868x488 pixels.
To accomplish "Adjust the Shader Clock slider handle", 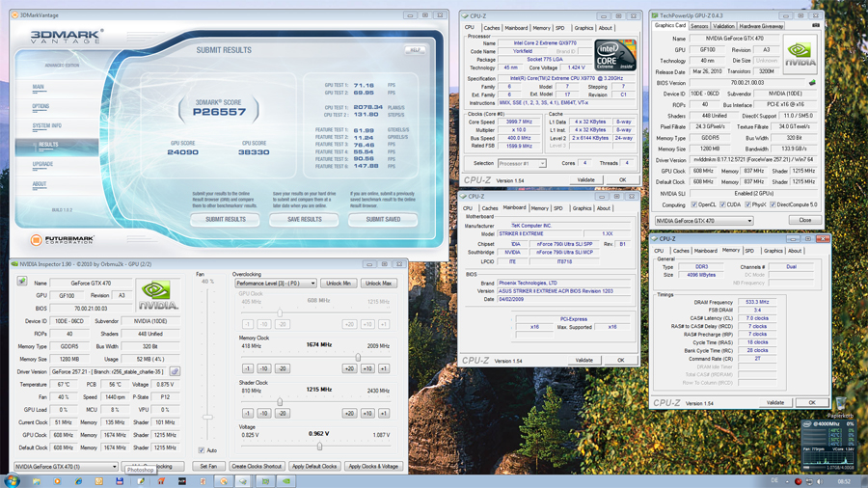I will pos(280,402).
